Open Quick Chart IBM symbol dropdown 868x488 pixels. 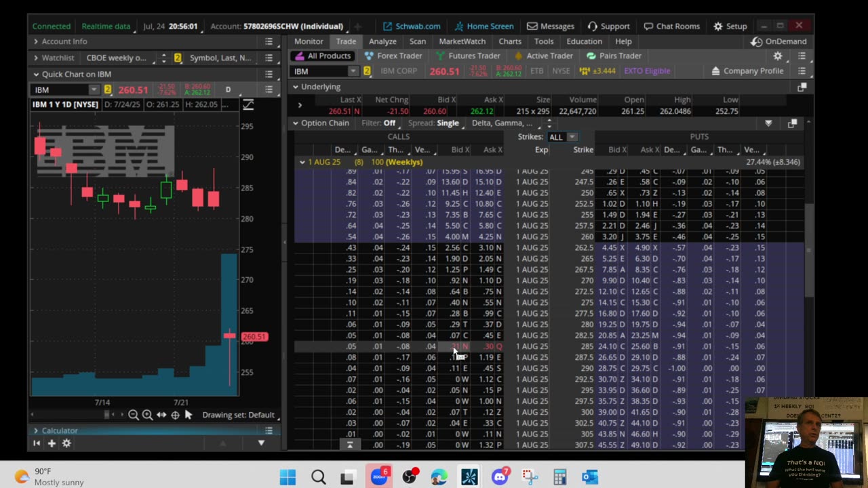(x=94, y=89)
